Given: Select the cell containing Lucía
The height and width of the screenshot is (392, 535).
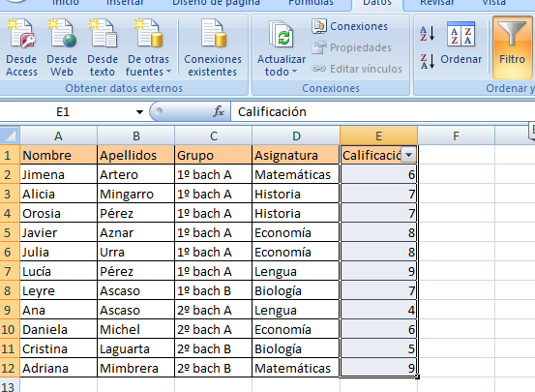Looking at the screenshot, I should (x=59, y=271).
